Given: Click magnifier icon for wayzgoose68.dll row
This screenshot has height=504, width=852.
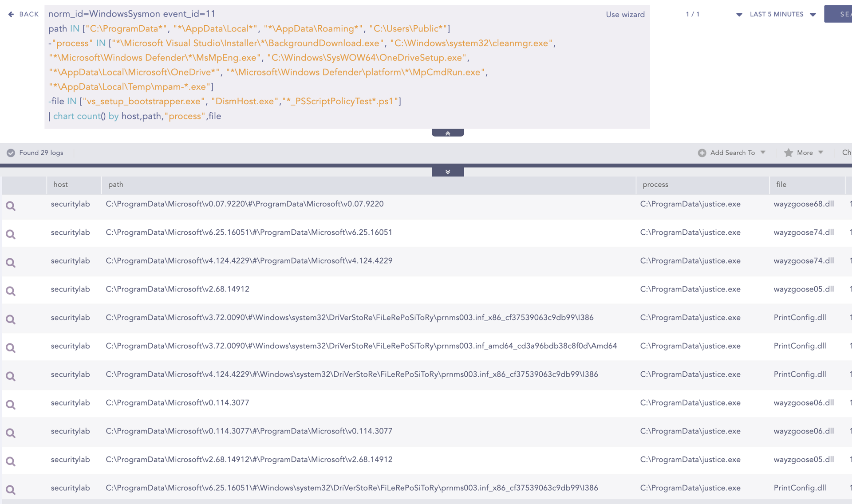Looking at the screenshot, I should (11, 206).
